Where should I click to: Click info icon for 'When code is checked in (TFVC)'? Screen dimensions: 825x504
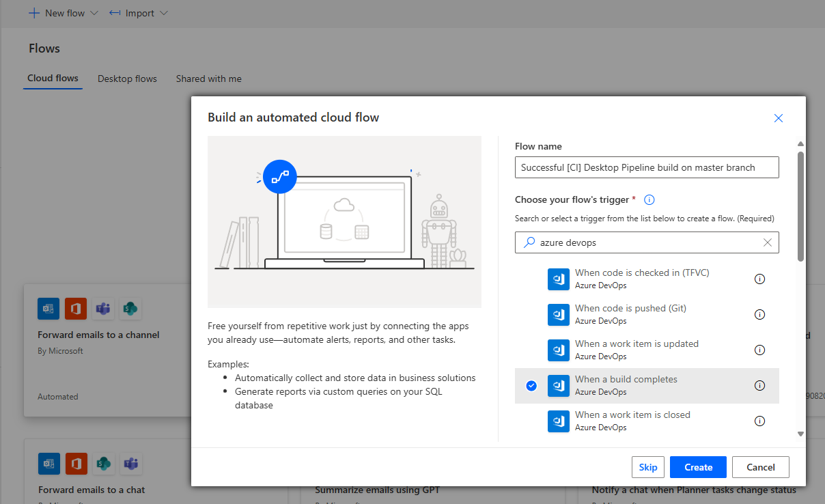[759, 279]
